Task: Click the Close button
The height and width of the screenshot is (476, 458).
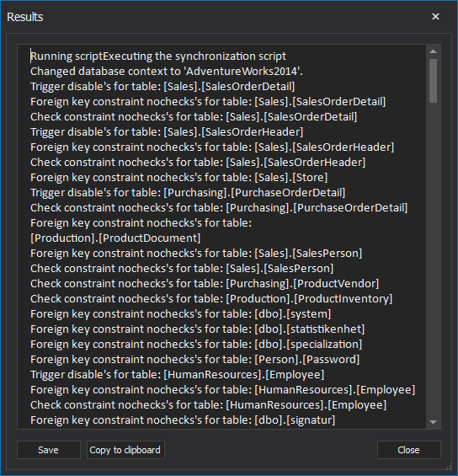Action: [408, 450]
